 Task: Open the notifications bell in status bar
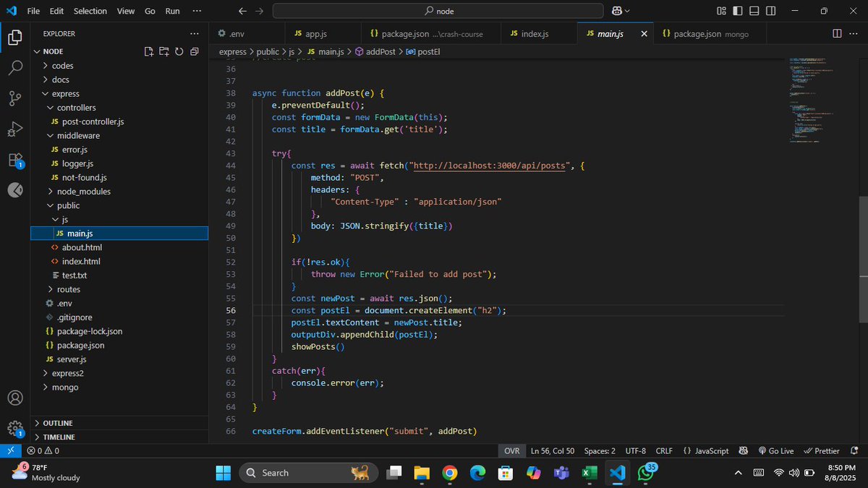tap(854, 450)
